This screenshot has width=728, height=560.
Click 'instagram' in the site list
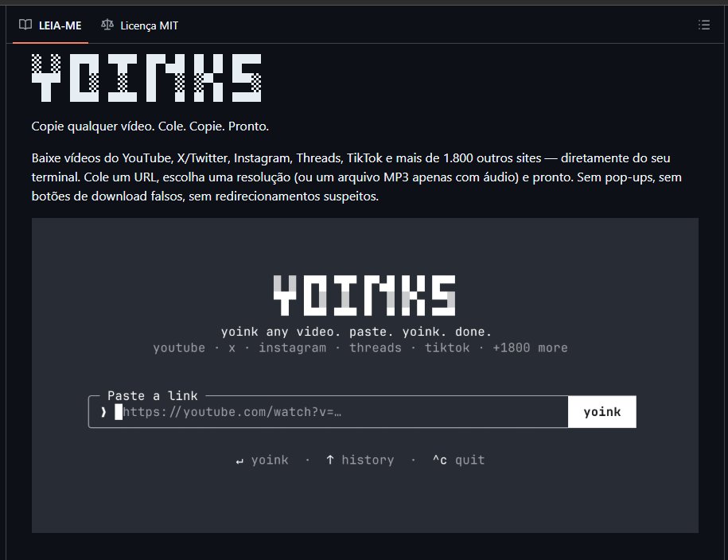(x=293, y=348)
